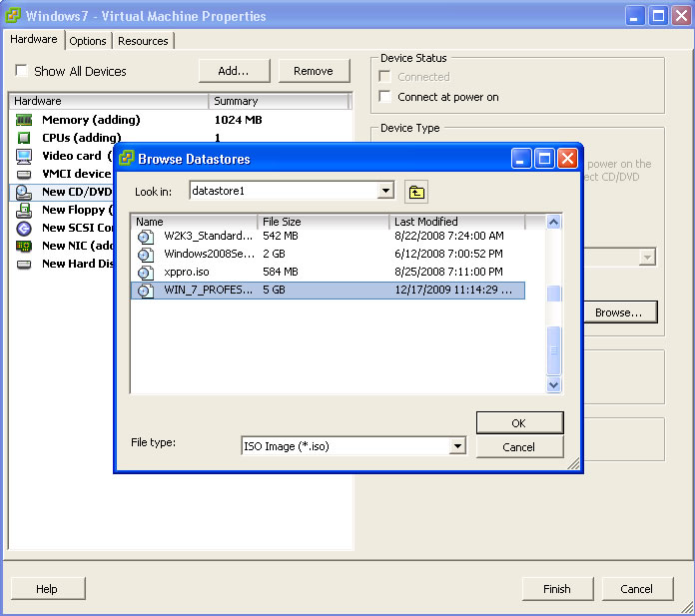695x616 pixels.
Task: Click the ISO disc icon beside xppro.iso
Action: point(146,273)
